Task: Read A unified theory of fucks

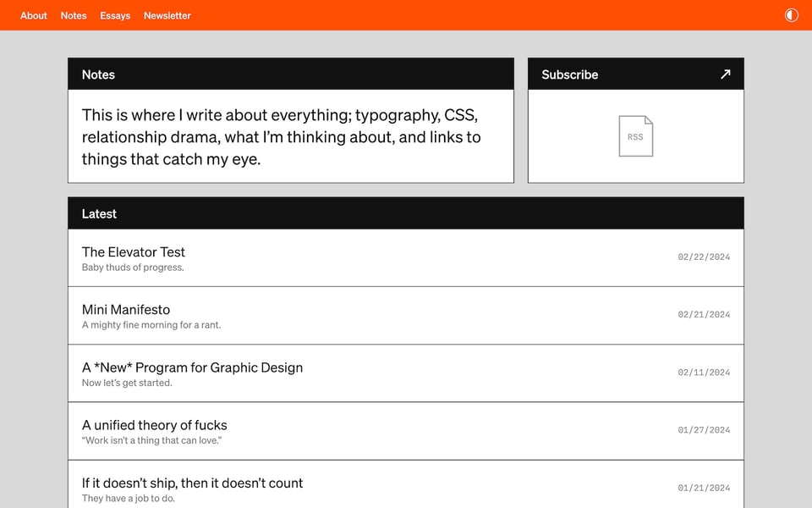Action: point(155,425)
